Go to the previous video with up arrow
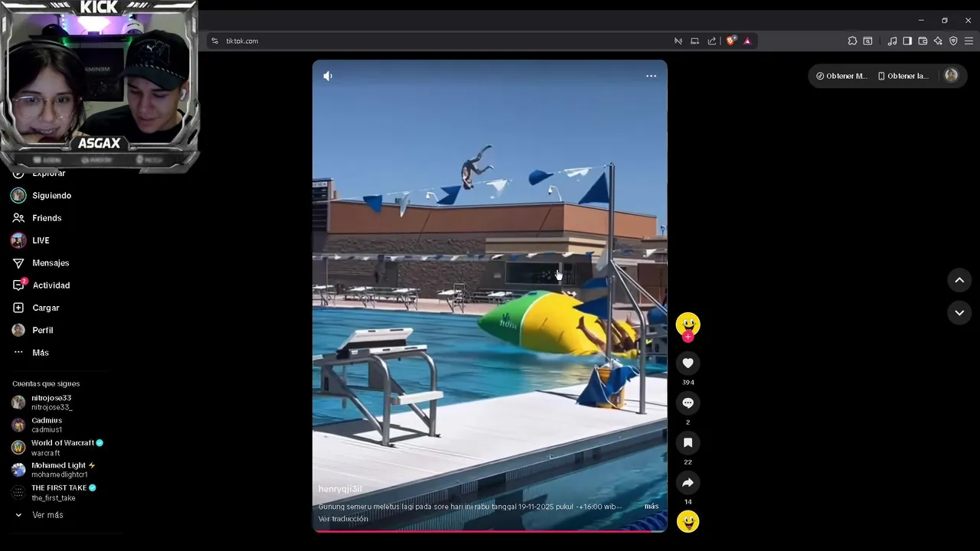 tap(959, 280)
